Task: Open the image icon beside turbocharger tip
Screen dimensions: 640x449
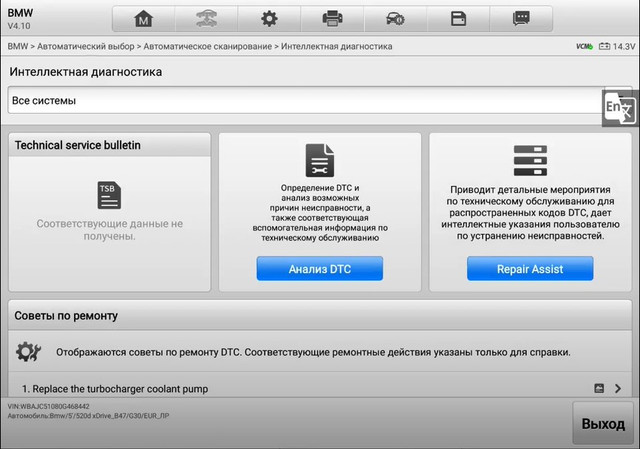Action: pos(600,388)
